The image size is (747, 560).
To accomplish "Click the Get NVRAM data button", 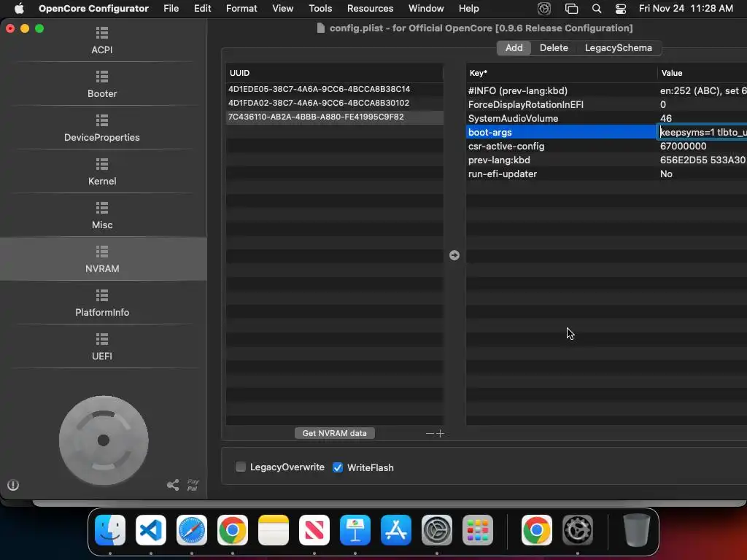I will click(334, 433).
